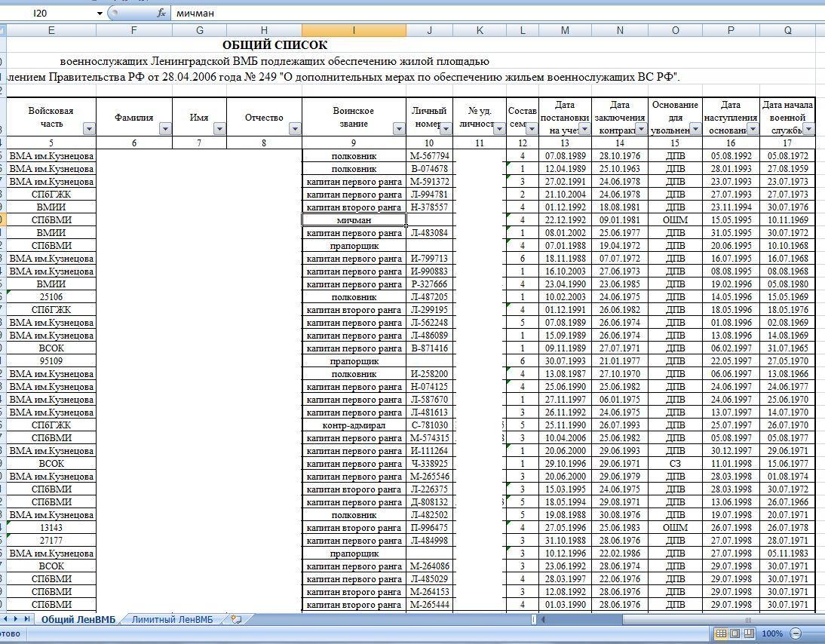Click the select all corner button
This screenshot has width=825, height=644.
[x=2, y=30]
